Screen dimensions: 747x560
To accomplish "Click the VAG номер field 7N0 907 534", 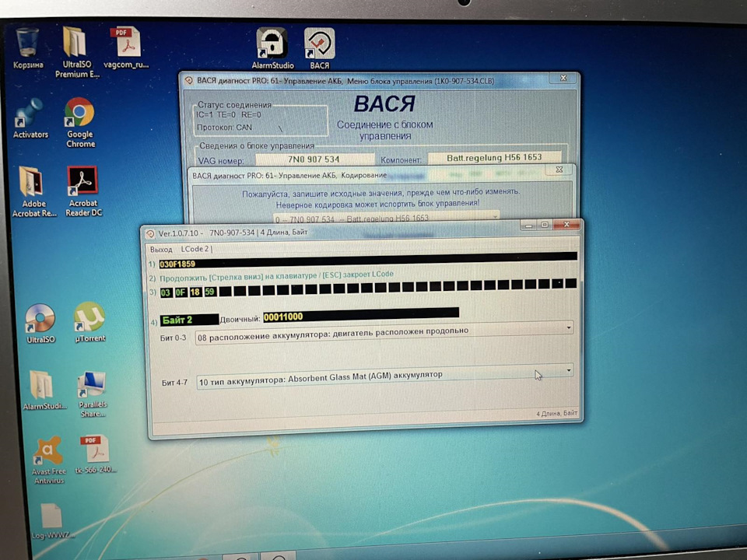I will 314,159.
